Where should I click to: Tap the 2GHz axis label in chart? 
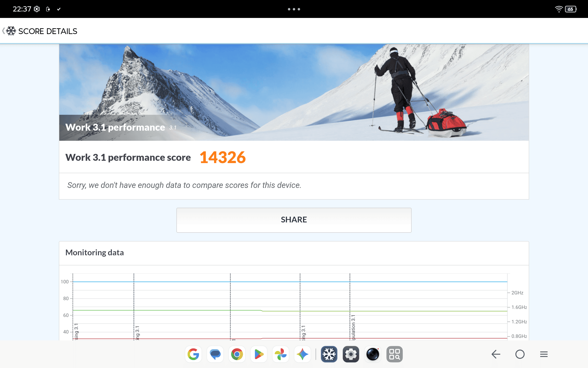517,293
